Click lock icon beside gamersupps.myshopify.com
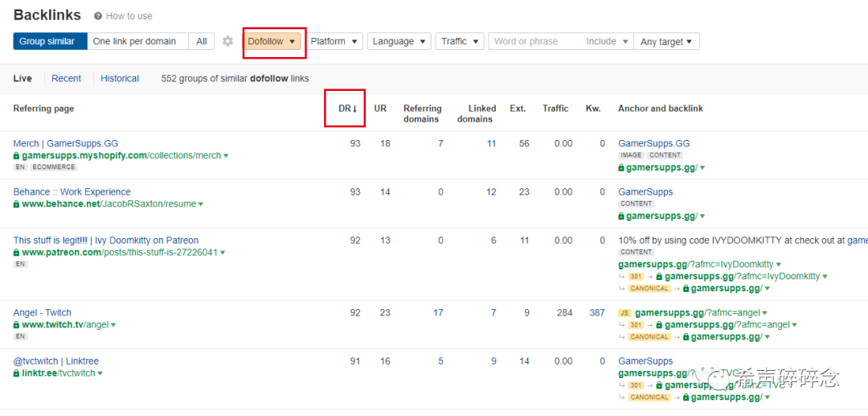This screenshot has width=868, height=416. point(17,155)
